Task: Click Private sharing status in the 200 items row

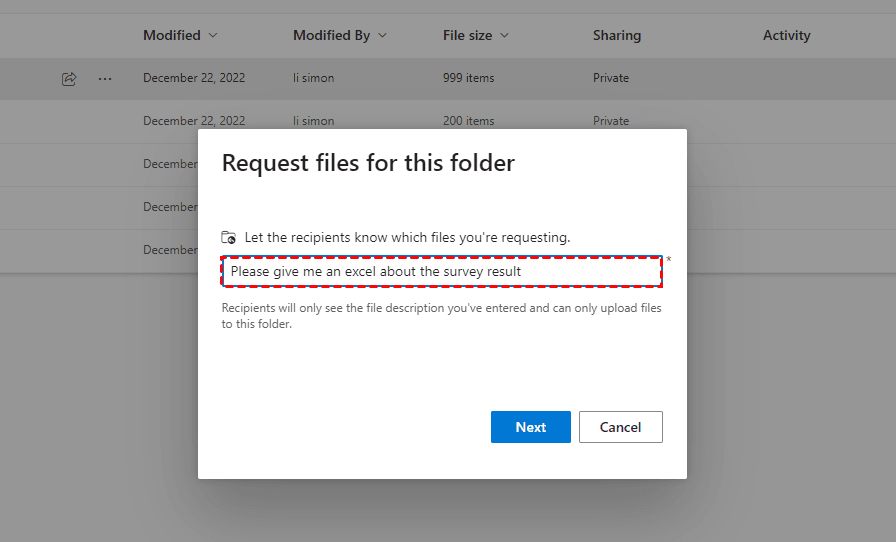Action: click(x=610, y=121)
